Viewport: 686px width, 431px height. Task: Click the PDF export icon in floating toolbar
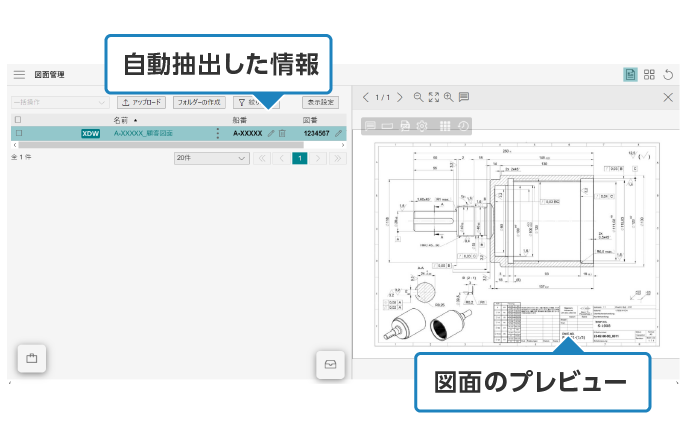405,126
